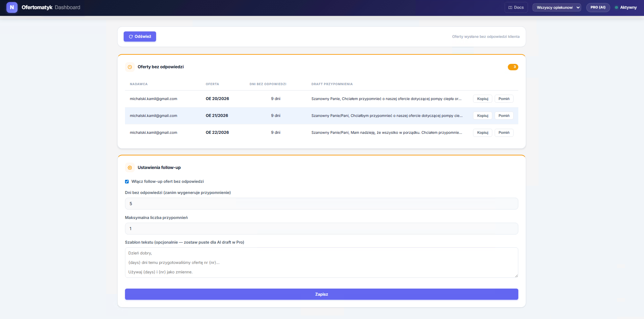Image resolution: width=644 pixels, height=319 pixels.
Task: Disable follow-up for unanswered offers checkbox
Action: pos(127,181)
